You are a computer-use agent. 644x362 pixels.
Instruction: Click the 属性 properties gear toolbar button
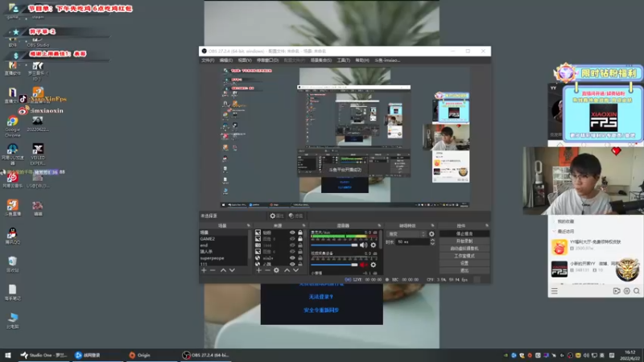[x=277, y=216]
